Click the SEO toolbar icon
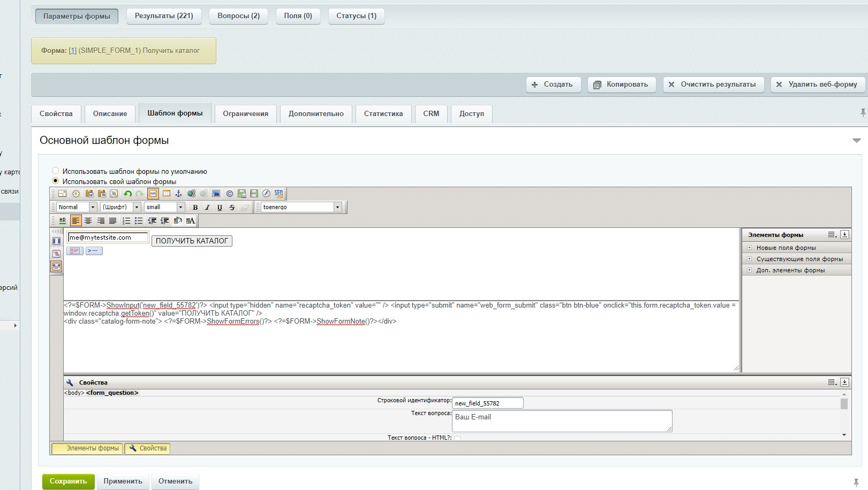The image size is (868, 490). point(278,194)
